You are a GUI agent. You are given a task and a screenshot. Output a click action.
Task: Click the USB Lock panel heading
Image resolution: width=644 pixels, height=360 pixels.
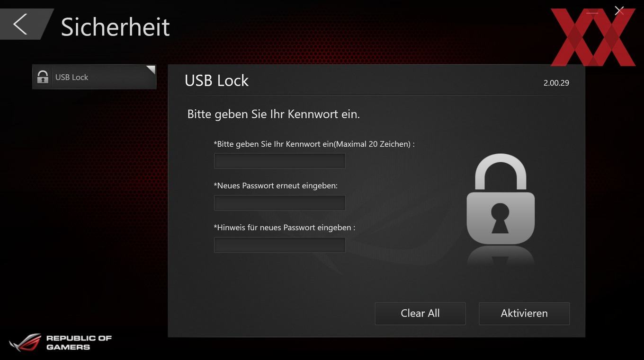216,80
